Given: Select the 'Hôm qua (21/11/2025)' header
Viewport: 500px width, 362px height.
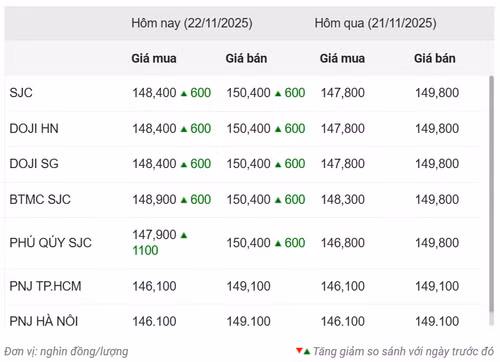Looking at the screenshot, I should (375, 23).
